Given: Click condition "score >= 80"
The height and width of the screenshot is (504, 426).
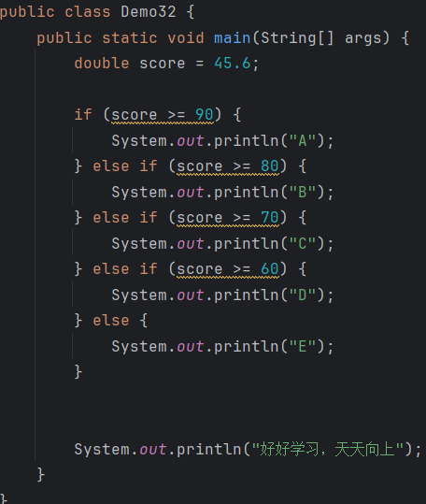Looking at the screenshot, I should click(228, 166).
